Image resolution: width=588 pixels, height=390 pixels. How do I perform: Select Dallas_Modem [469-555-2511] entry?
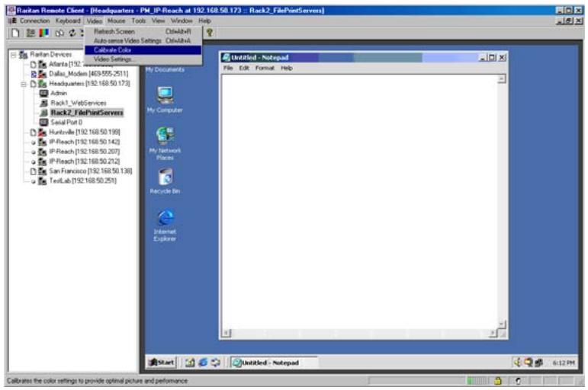click(x=88, y=74)
